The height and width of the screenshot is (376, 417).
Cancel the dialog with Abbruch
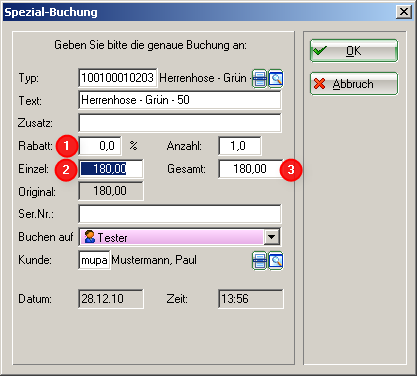[354, 84]
